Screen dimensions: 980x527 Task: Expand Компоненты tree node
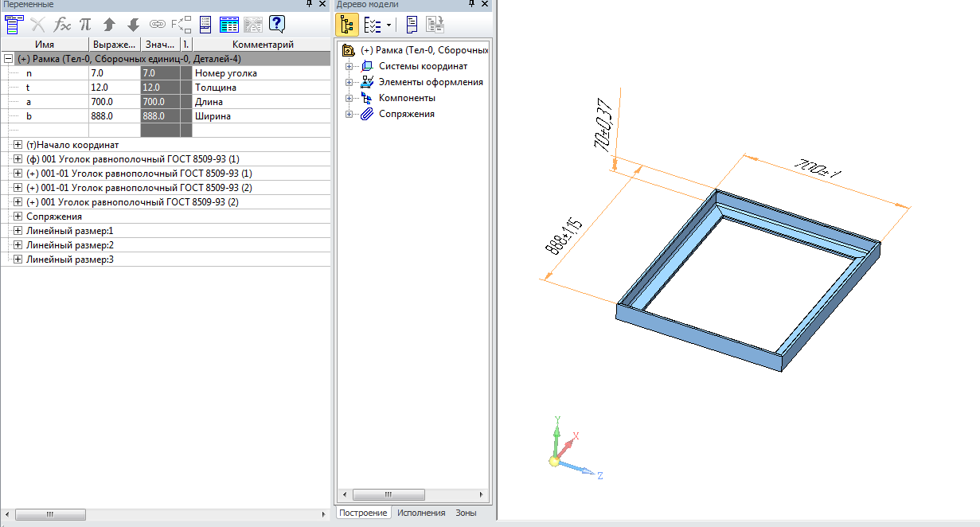pos(349,98)
